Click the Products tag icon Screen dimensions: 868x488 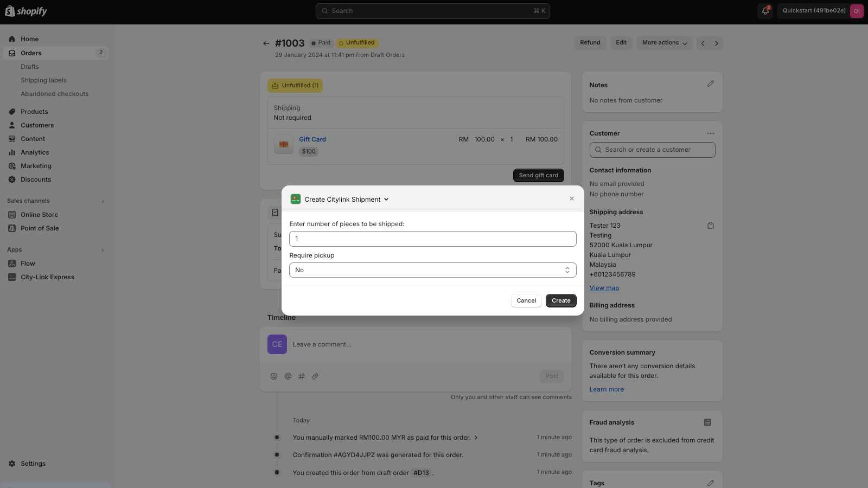12,112
